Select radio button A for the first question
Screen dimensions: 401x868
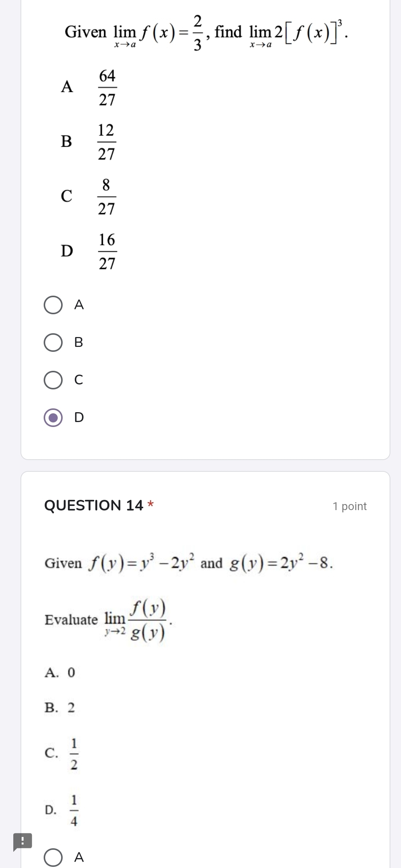click(53, 305)
